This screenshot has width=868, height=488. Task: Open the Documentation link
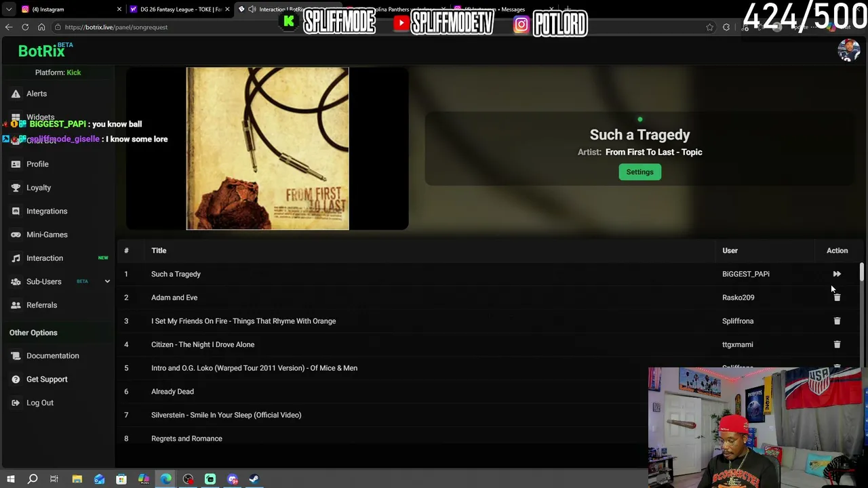click(x=53, y=356)
